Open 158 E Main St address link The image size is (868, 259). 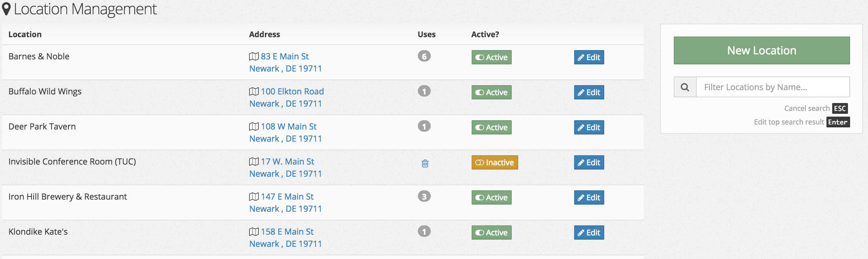pyautogui.click(x=287, y=232)
